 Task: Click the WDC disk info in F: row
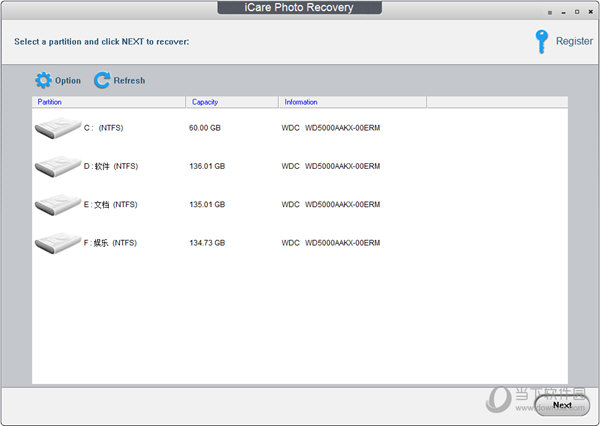(x=331, y=243)
